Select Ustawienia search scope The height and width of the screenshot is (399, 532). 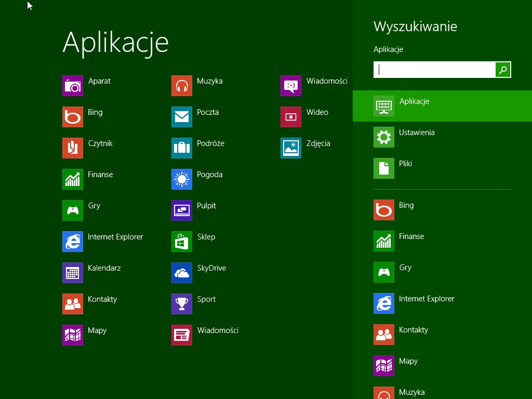pyautogui.click(x=443, y=137)
